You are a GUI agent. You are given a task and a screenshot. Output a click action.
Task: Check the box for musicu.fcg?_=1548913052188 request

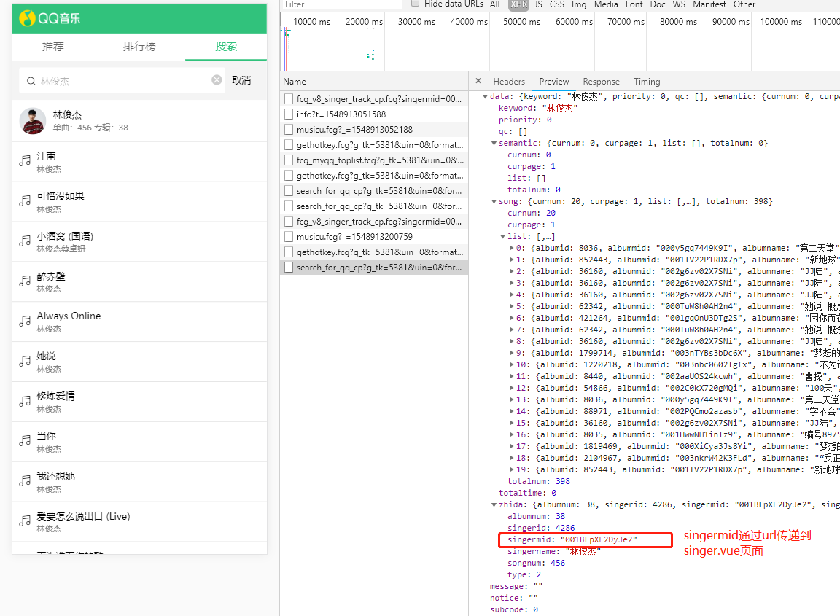point(289,130)
